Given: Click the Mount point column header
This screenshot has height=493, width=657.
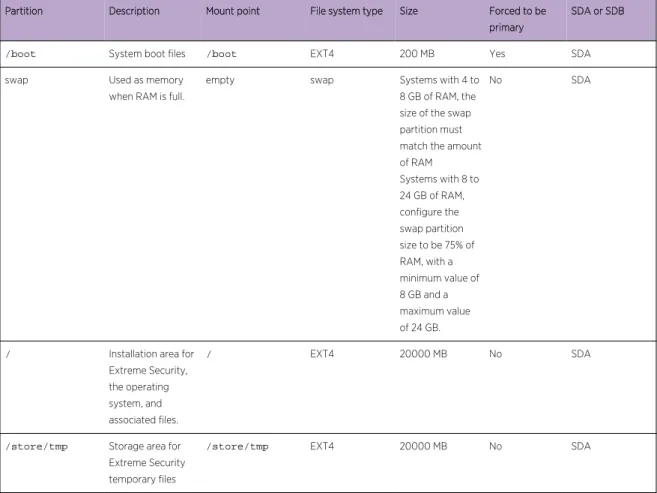Looking at the screenshot, I should [233, 11].
